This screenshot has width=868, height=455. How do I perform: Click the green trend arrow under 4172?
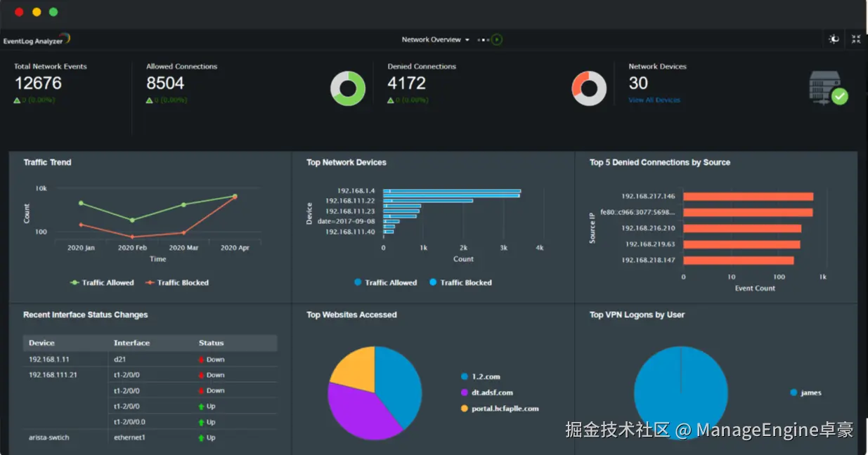(x=390, y=100)
